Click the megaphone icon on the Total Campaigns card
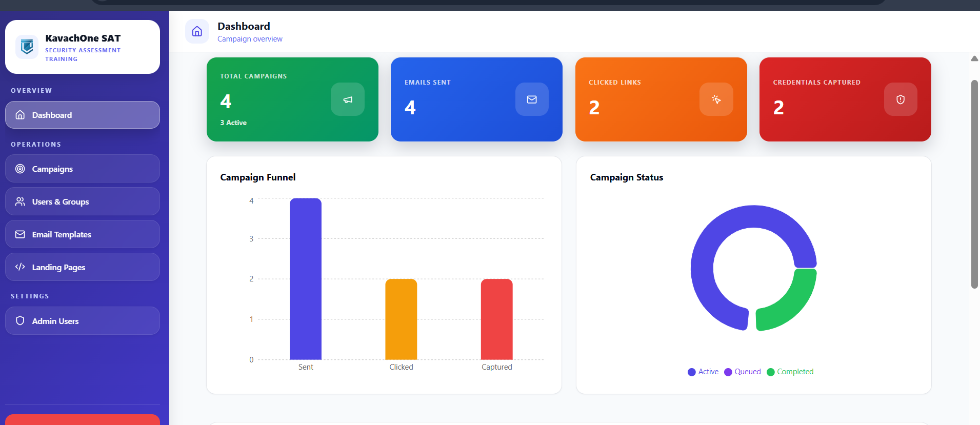The width and height of the screenshot is (980, 425). pyautogui.click(x=348, y=99)
